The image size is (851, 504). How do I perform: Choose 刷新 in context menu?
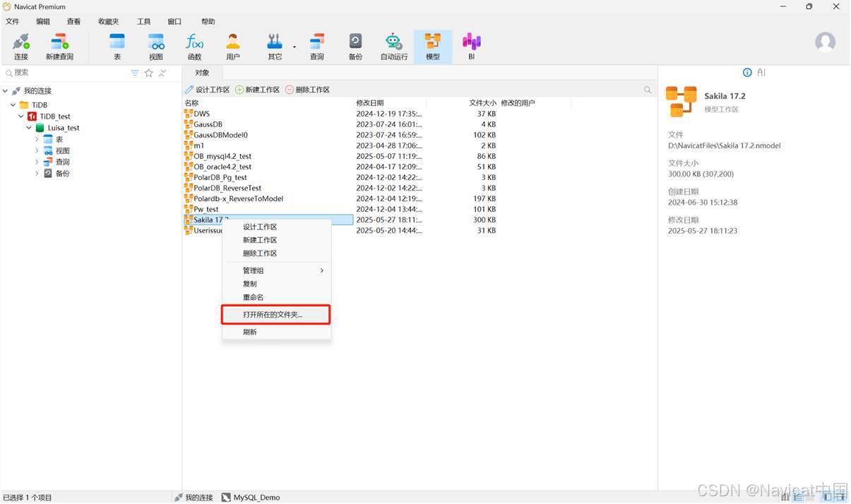click(276, 332)
